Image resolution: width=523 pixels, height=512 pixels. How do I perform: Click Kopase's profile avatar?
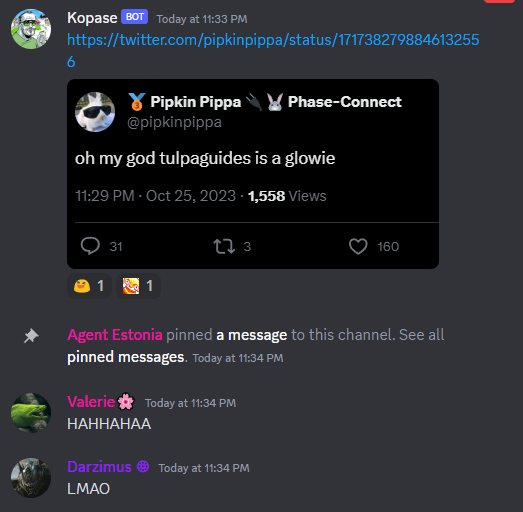point(31,29)
